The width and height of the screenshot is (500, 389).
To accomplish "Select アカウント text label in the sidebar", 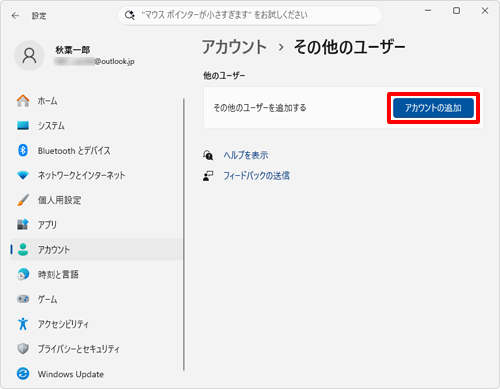I will (54, 250).
